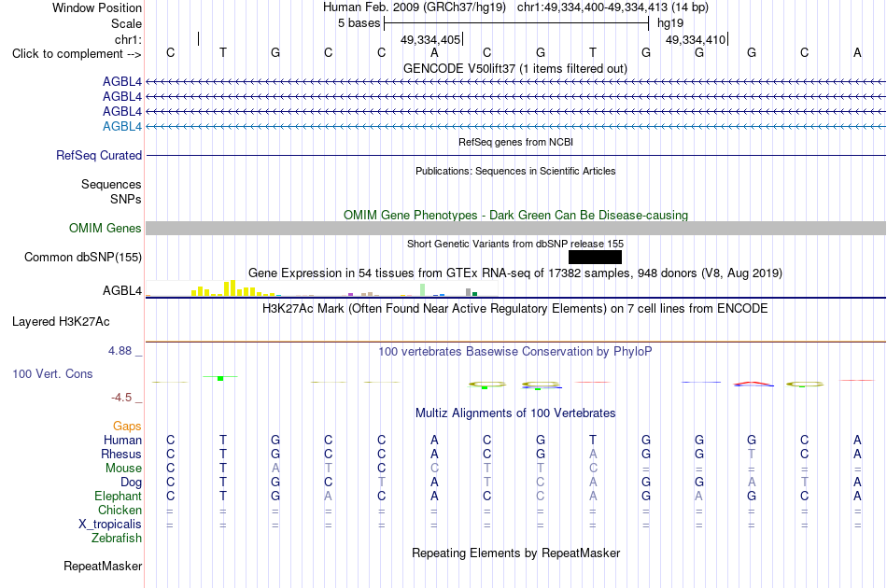Viewport: 887px width, 588px height.
Task: Open the Common dbSNP(155) track label
Action: click(83, 258)
